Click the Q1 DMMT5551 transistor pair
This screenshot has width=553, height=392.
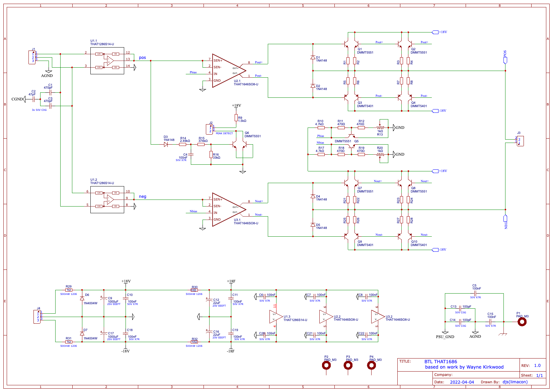pyautogui.click(x=351, y=44)
